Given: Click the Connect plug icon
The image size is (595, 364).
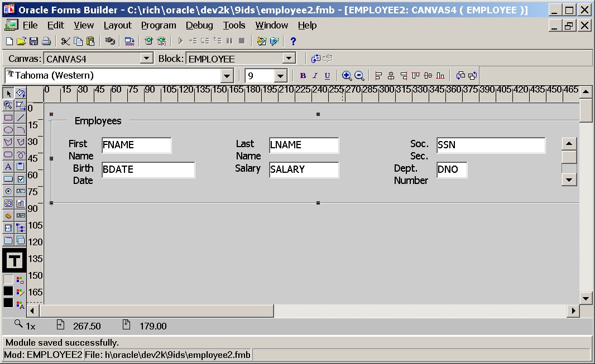Looking at the screenshot, I should point(110,41).
